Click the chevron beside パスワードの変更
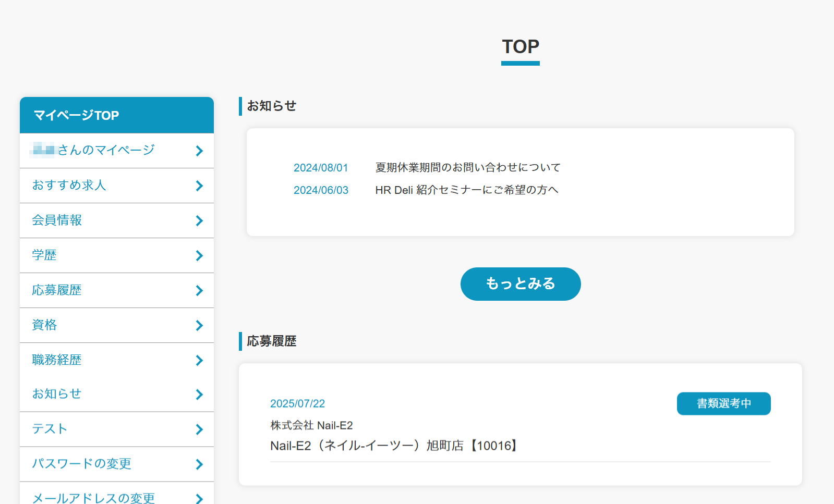 (x=199, y=464)
